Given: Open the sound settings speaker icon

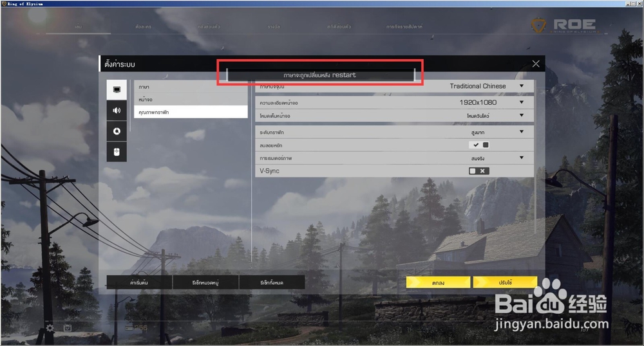Looking at the screenshot, I should (x=117, y=110).
